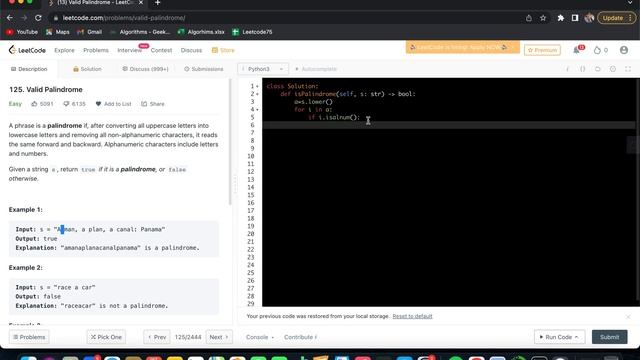Toggle fullscreen editor icon
This screenshot has height=360, width=640.
pyautogui.click(x=628, y=69)
